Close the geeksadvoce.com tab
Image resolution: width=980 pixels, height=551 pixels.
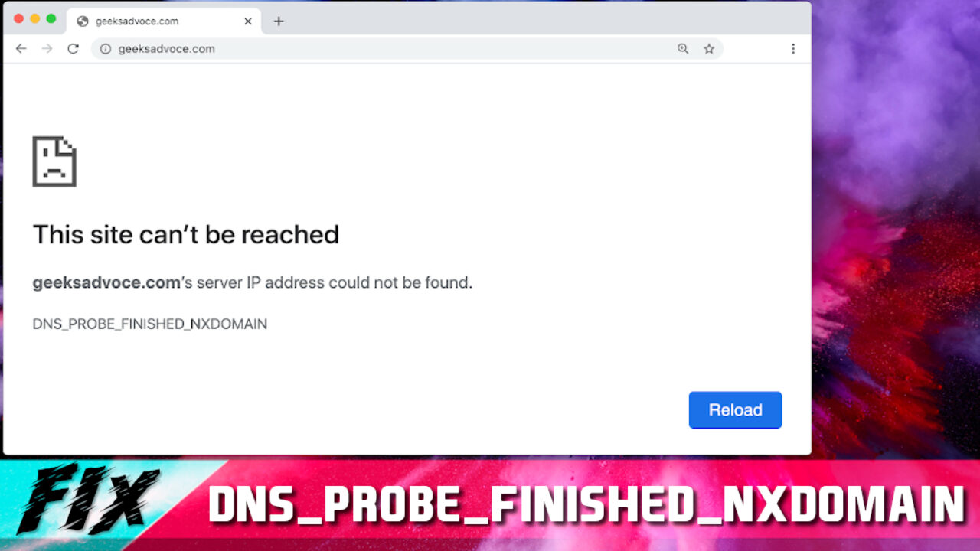point(248,21)
